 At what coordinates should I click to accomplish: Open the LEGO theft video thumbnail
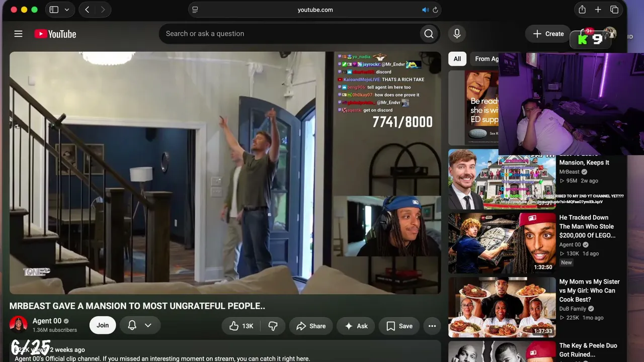(502, 243)
